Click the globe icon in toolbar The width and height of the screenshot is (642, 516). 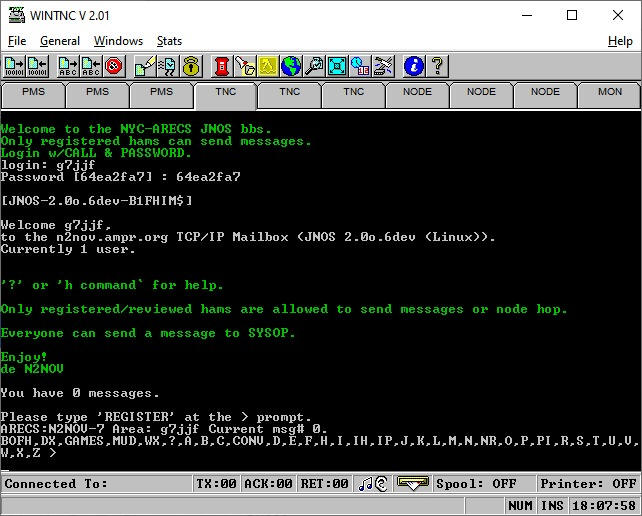pos(291,66)
